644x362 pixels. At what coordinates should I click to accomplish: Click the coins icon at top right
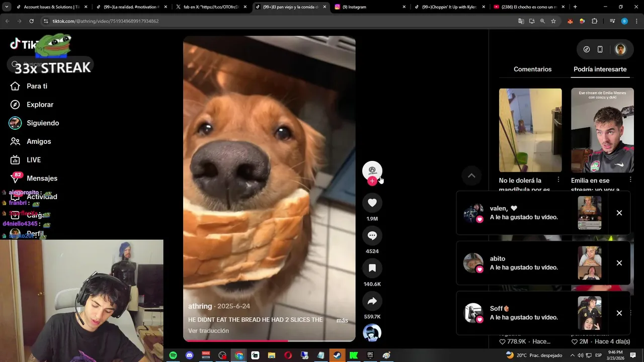click(587, 49)
